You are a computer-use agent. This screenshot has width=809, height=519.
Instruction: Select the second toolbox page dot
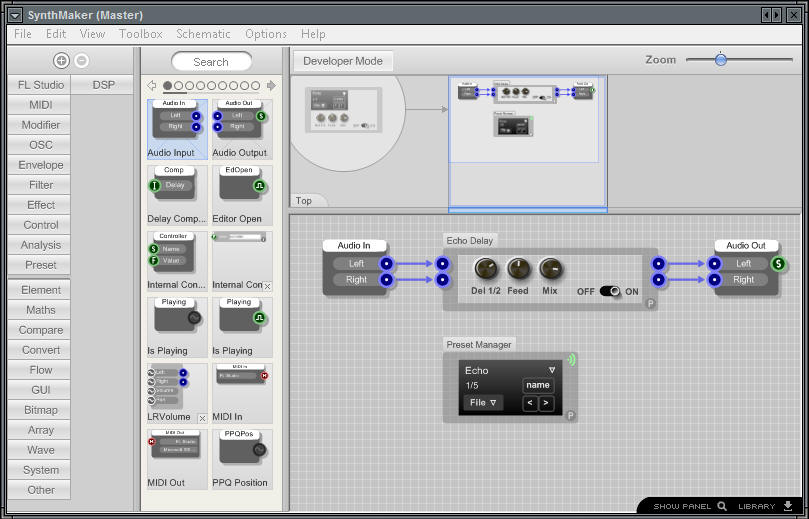coord(179,86)
